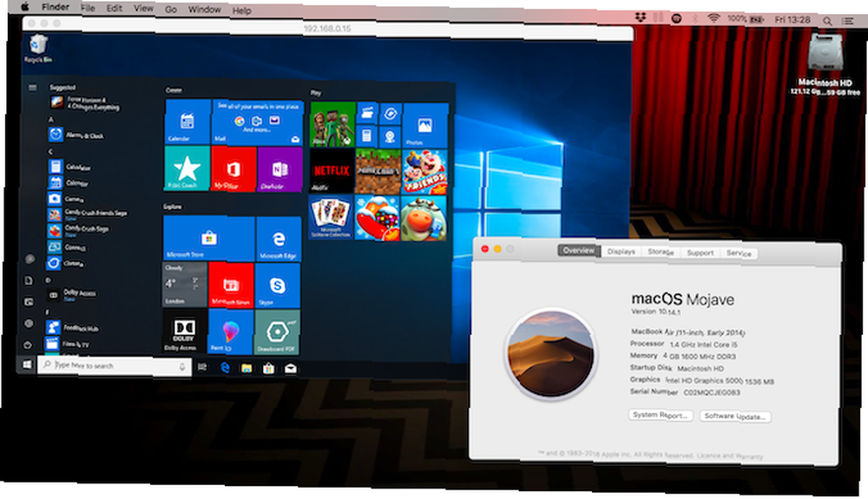Image resolution: width=868 pixels, height=499 pixels.
Task: Open Microsoft Store from the Windows taskbar
Action: [x=268, y=369]
